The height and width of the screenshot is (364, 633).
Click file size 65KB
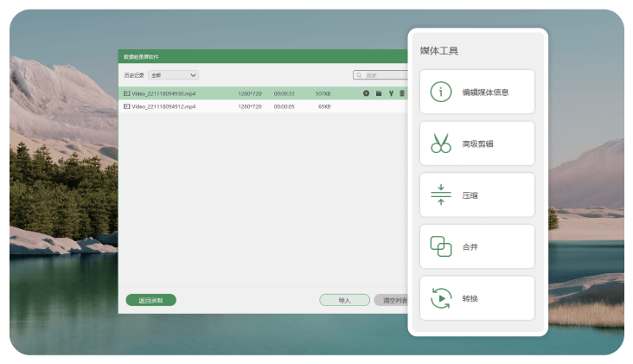pyautogui.click(x=324, y=106)
